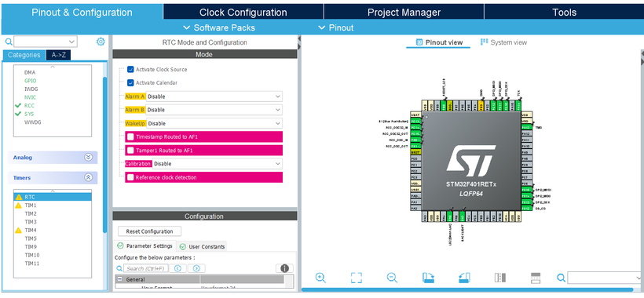This screenshot has height=298, width=644.
Task: Open the Software Packs menu
Action: coord(219,28)
